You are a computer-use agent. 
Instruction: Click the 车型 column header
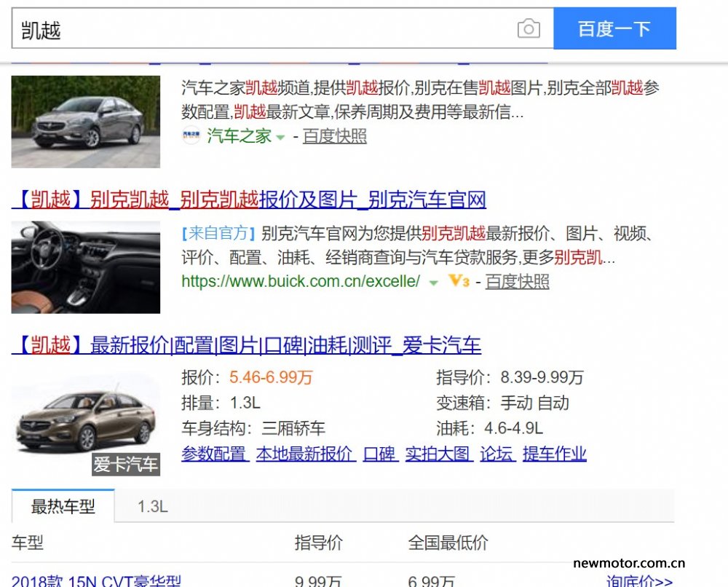(x=28, y=543)
